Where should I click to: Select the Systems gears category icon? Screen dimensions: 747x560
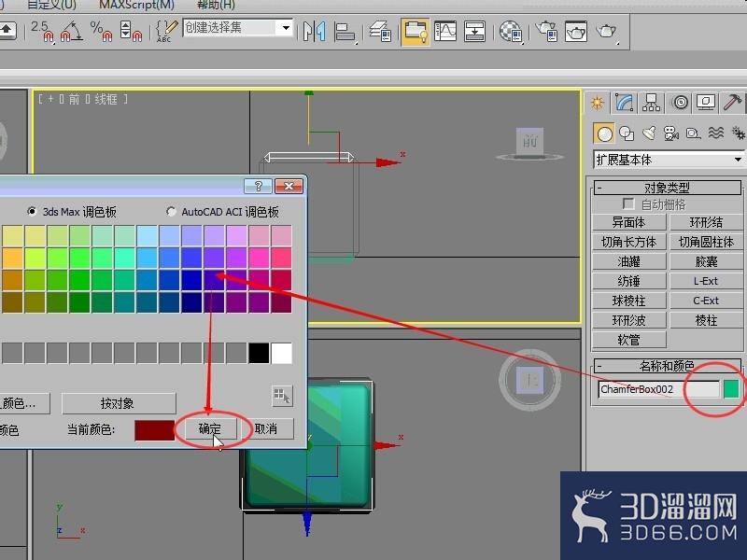[738, 133]
